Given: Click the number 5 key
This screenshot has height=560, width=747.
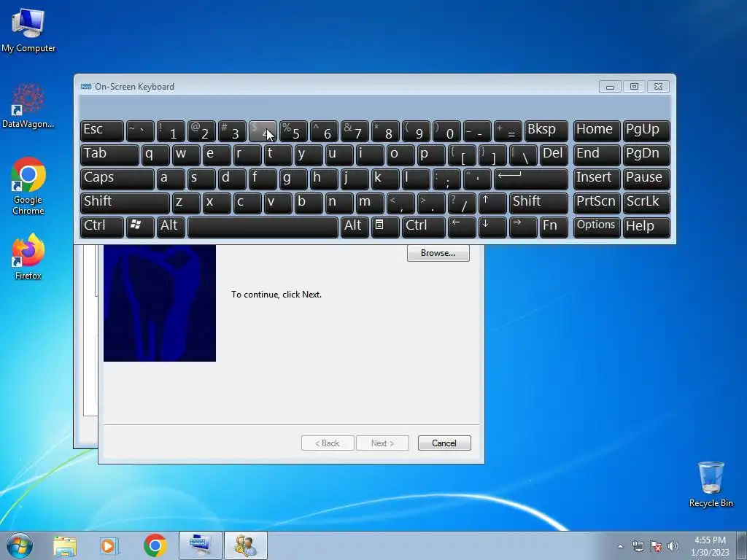Looking at the screenshot, I should 293,131.
